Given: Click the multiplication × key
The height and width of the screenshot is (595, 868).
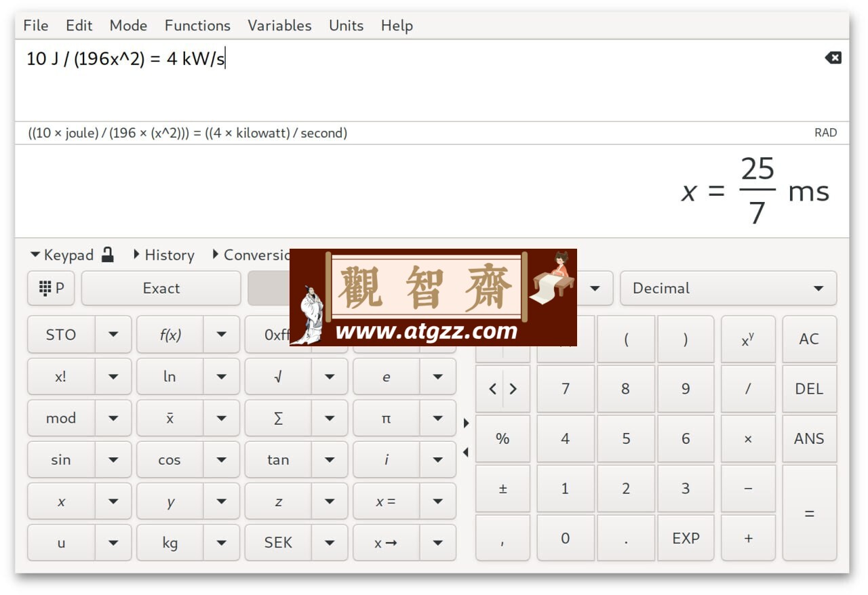Looking at the screenshot, I should [x=748, y=438].
